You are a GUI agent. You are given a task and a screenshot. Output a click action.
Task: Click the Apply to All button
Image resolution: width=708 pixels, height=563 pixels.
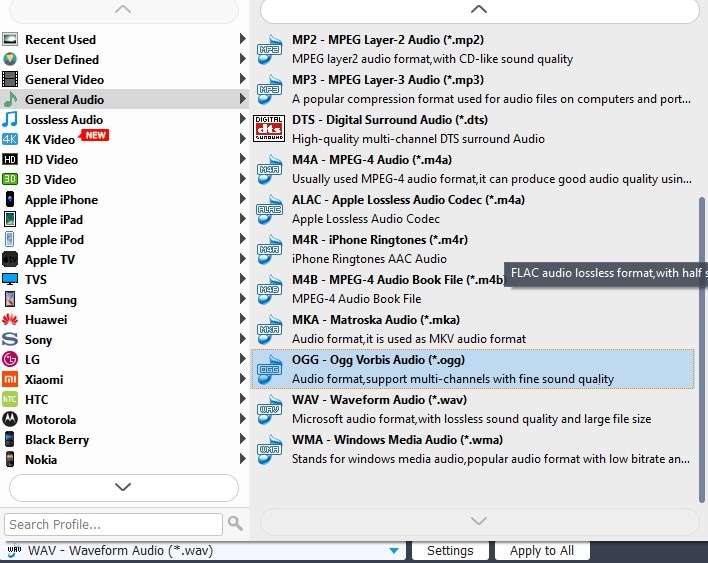542,551
